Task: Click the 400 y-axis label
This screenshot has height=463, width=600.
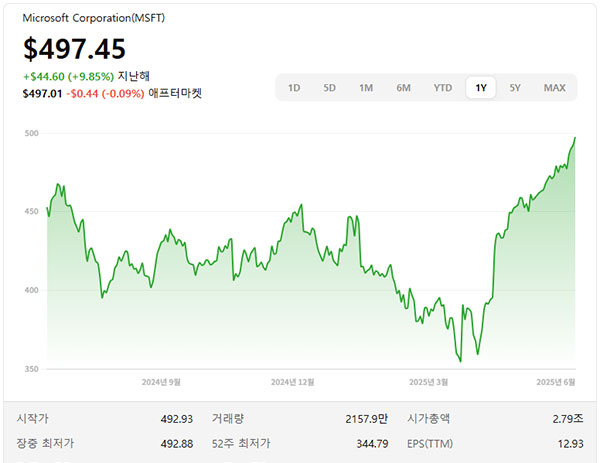Action: coord(32,290)
